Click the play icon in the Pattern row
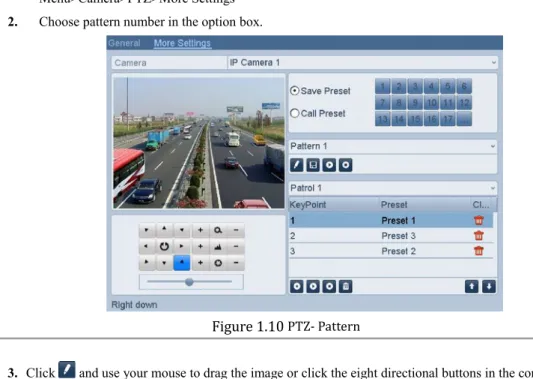 [329, 165]
